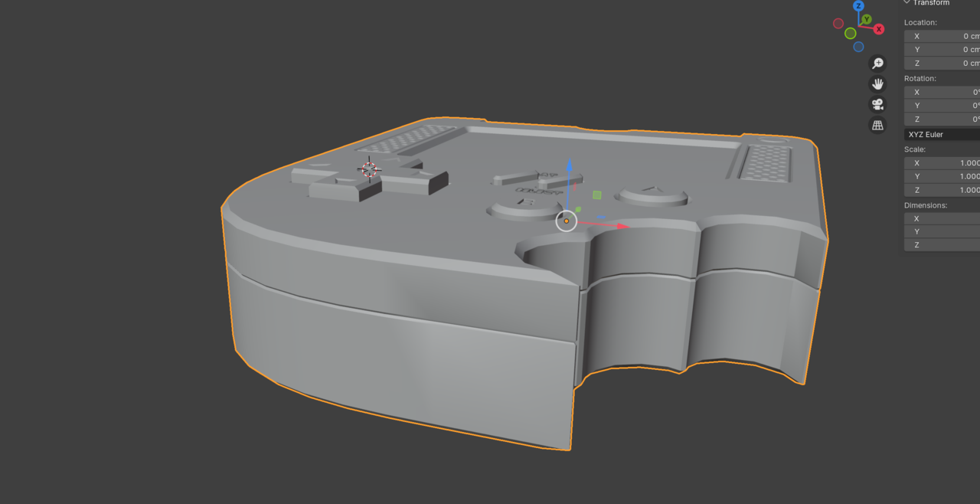
Task: Click the Location Z field
Action: [x=942, y=64]
